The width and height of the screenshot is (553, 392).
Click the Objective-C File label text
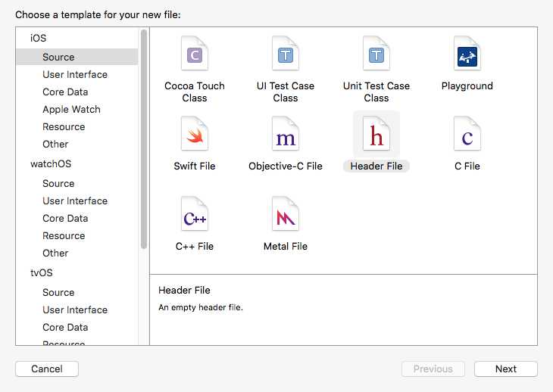tap(286, 166)
